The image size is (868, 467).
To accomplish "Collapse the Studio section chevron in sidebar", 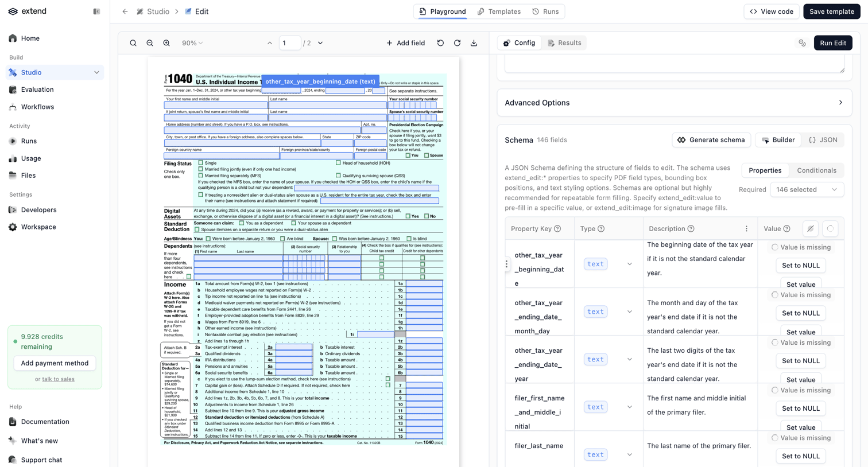I will pos(96,73).
